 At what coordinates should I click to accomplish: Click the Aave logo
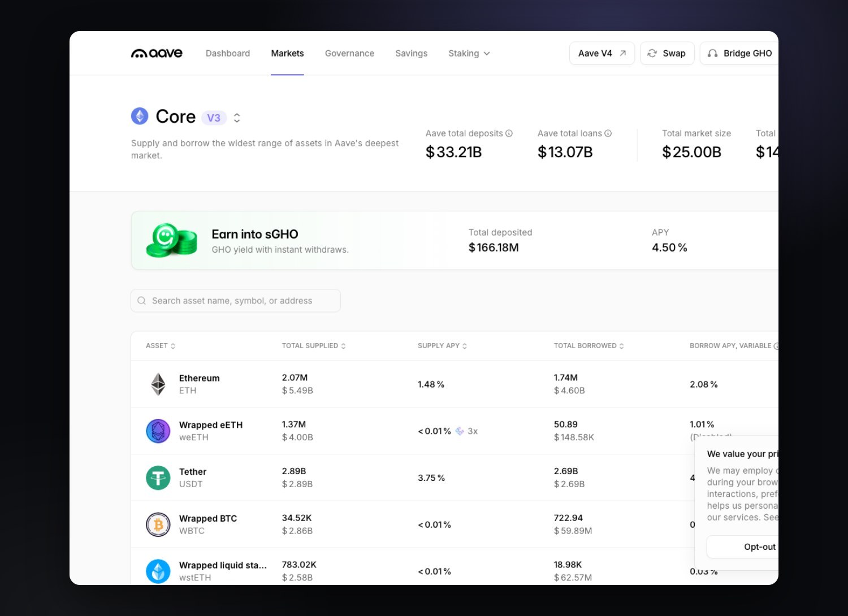pos(157,53)
